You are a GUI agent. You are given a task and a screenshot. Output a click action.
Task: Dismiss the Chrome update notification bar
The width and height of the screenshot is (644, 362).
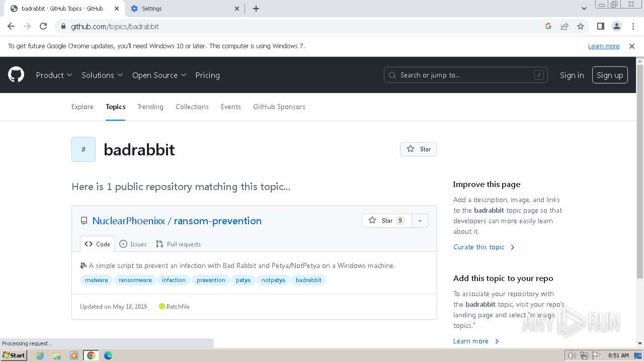632,46
